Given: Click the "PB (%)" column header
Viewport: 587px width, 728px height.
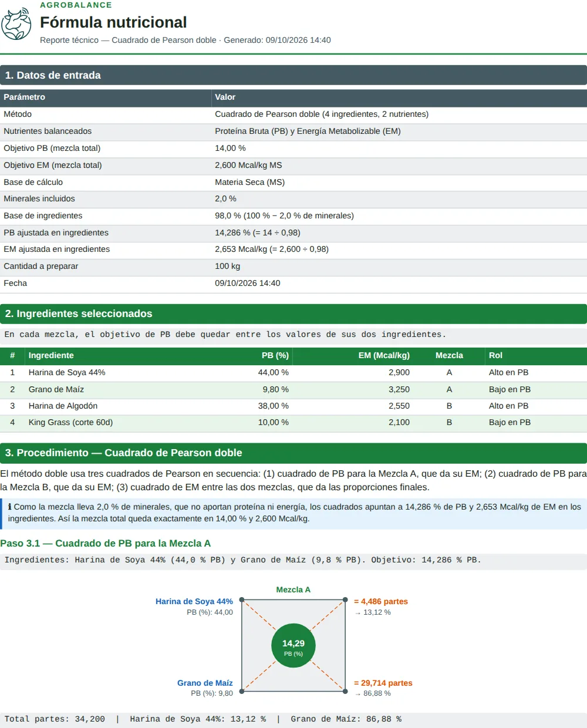Looking at the screenshot, I should (x=275, y=355).
